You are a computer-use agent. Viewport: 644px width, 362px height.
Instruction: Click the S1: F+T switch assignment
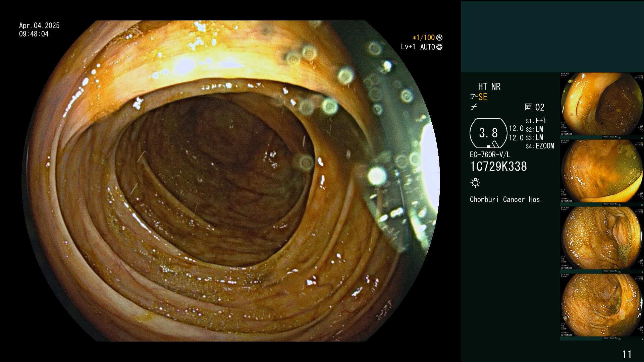536,121
